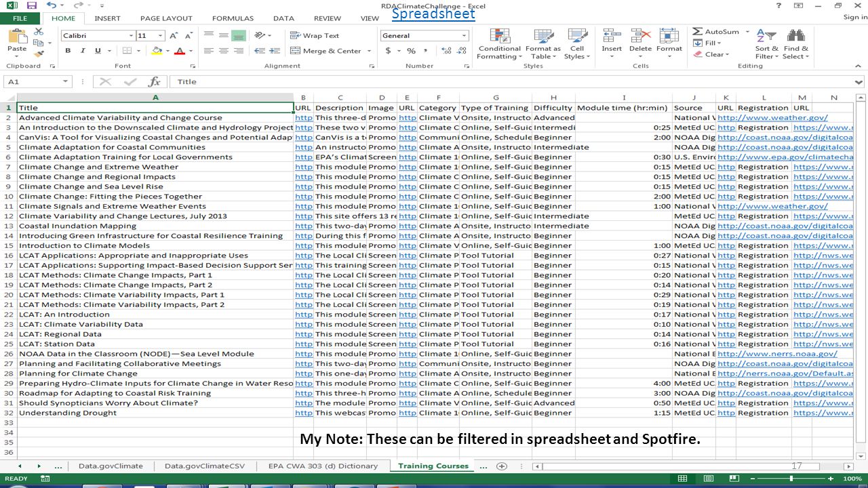Click the Find & Select binoculars icon
Image resolution: width=868 pixels, height=488 pixels.
[x=795, y=37]
